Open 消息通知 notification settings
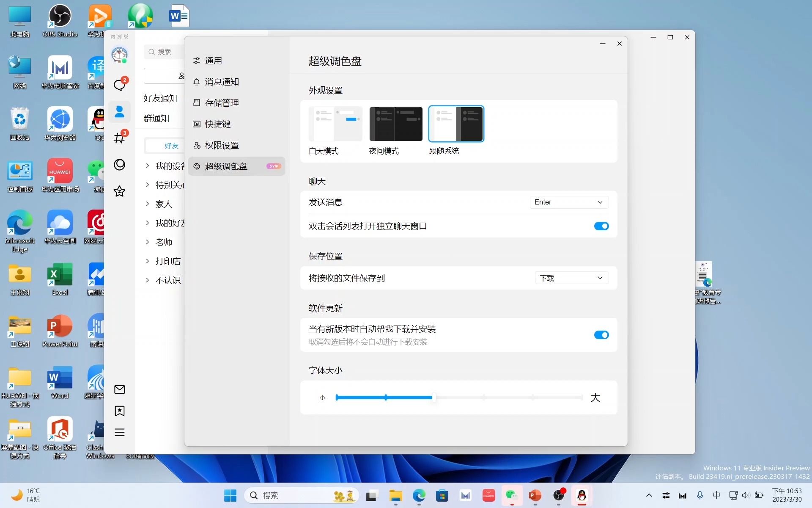Screen dimensions: 812x508 [x=221, y=81]
